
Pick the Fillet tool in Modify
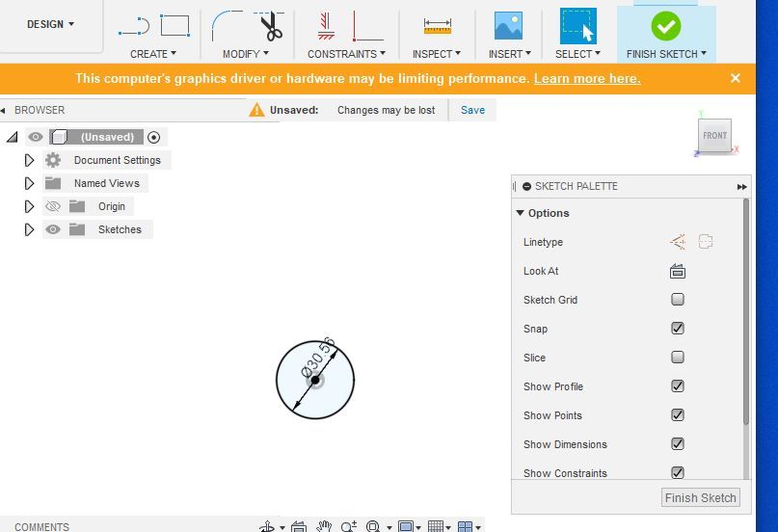click(227, 26)
